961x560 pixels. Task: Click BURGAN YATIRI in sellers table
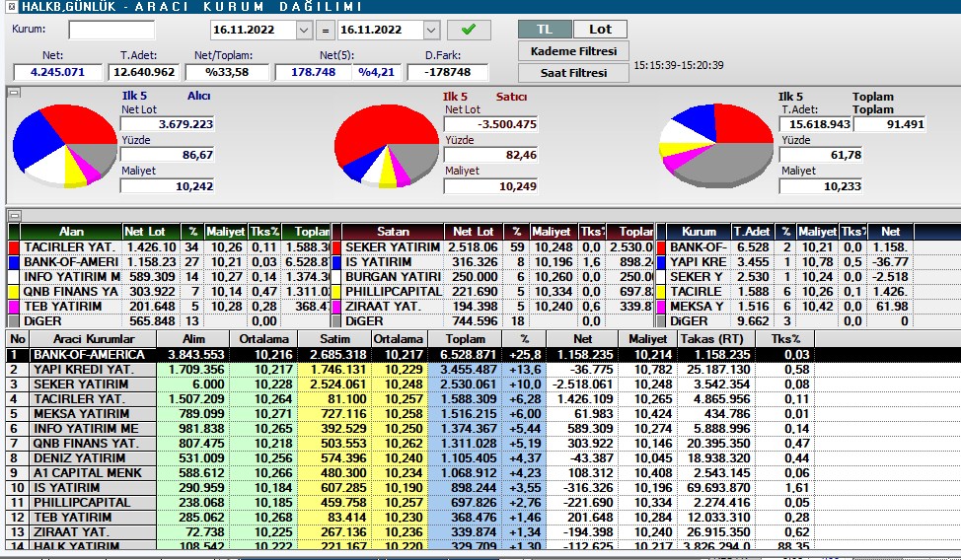point(393,276)
